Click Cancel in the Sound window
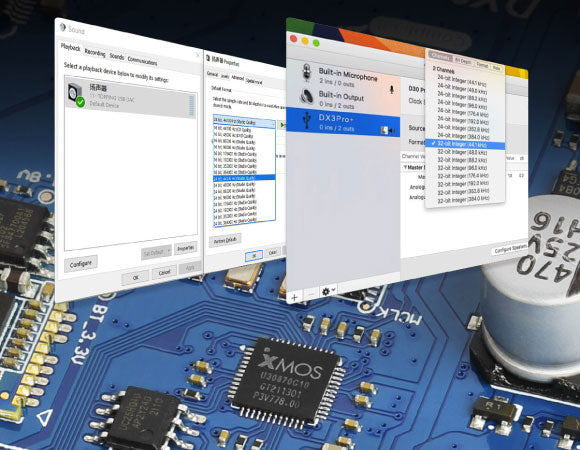The image size is (580, 450). click(x=164, y=272)
